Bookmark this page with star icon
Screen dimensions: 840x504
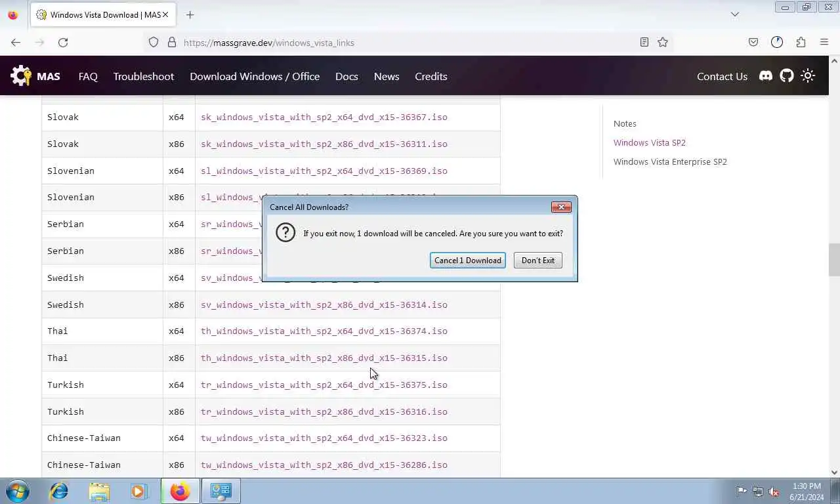pos(663,42)
